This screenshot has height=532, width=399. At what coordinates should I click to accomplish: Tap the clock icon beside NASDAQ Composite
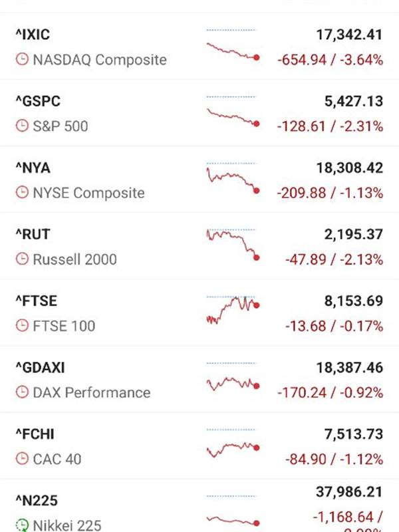tap(22, 59)
